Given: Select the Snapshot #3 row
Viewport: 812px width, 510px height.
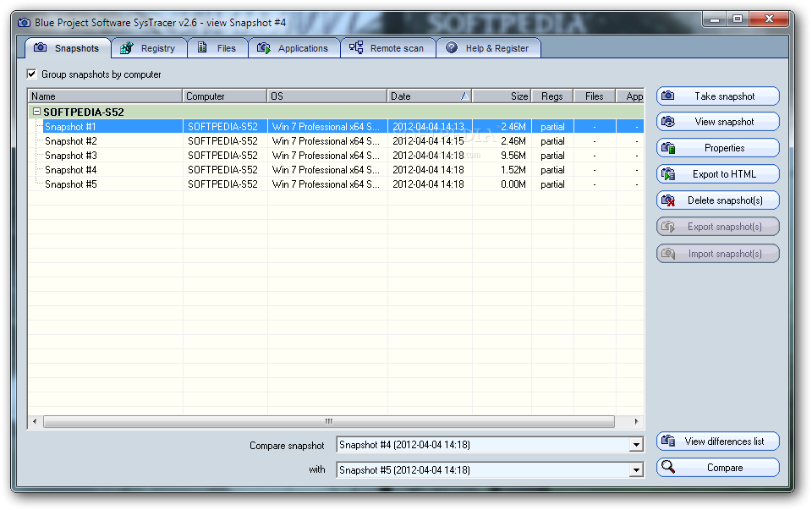Looking at the screenshot, I should (x=336, y=156).
